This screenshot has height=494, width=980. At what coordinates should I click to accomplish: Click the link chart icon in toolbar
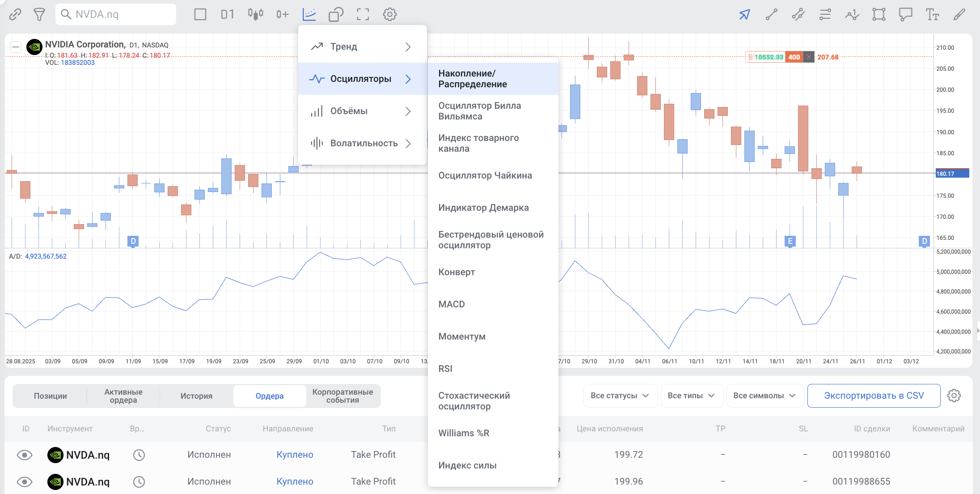[x=15, y=14]
